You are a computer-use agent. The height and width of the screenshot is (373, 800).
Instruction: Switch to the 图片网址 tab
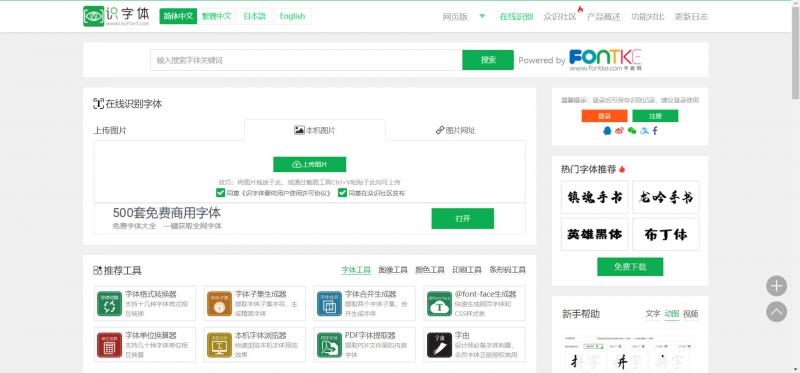456,130
